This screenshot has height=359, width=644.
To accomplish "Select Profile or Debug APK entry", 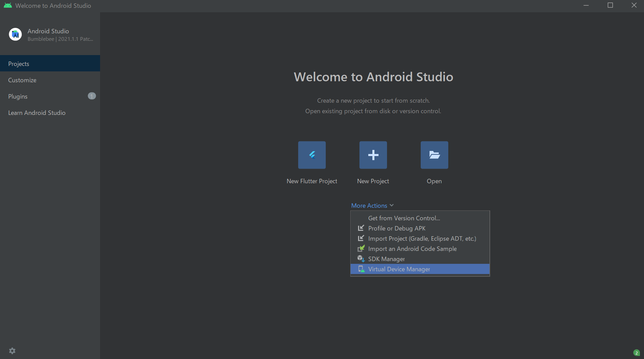I will pyautogui.click(x=420, y=228).
